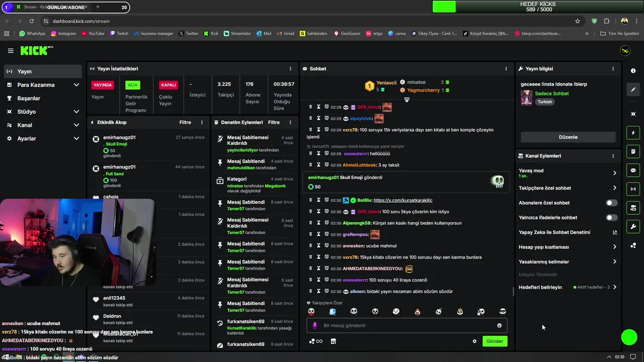Open Kanal Eylemleri panel three-dot menu

(x=613, y=156)
